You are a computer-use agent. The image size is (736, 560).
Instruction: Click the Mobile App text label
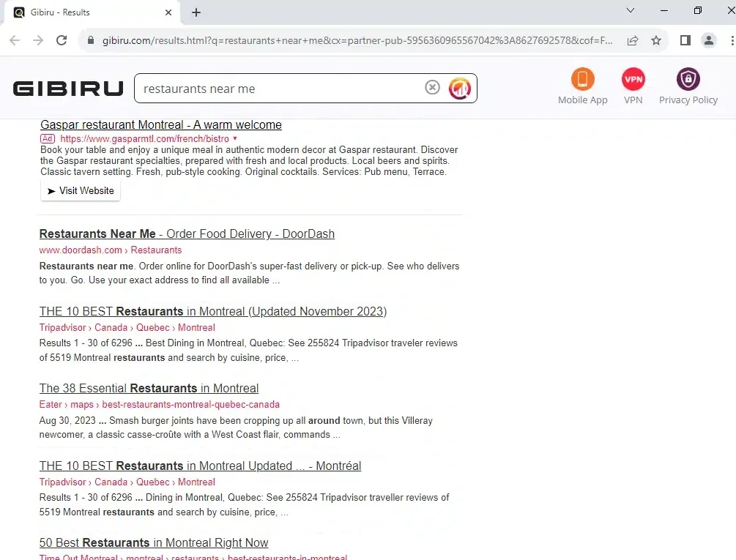pyautogui.click(x=582, y=100)
